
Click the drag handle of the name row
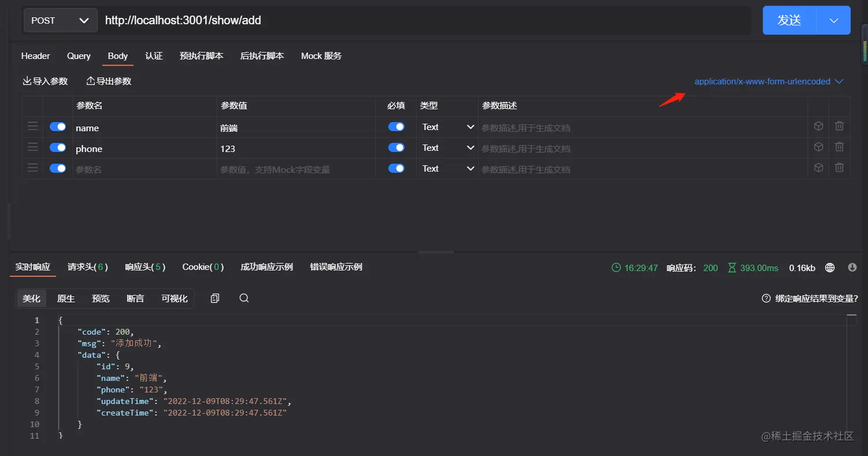(33, 127)
